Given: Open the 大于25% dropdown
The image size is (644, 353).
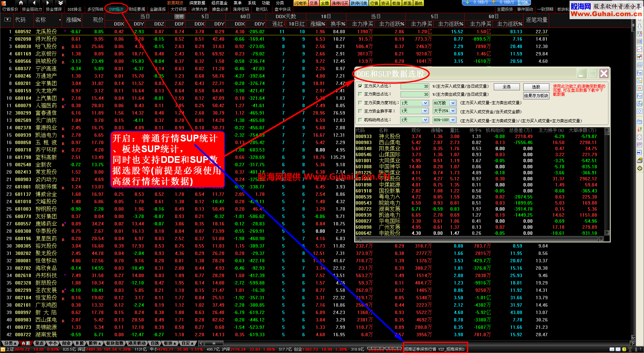Looking at the screenshot, I should pos(444,111).
